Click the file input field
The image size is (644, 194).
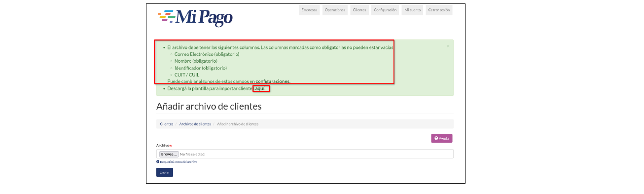pos(305,154)
